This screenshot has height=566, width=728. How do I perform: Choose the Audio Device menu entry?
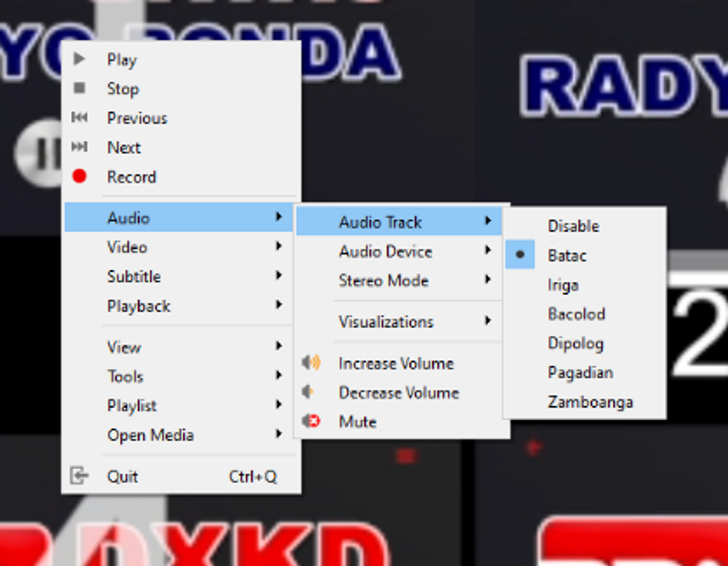(399, 251)
